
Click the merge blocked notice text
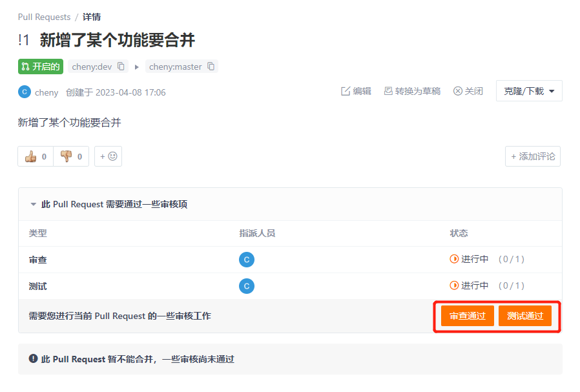(138, 359)
